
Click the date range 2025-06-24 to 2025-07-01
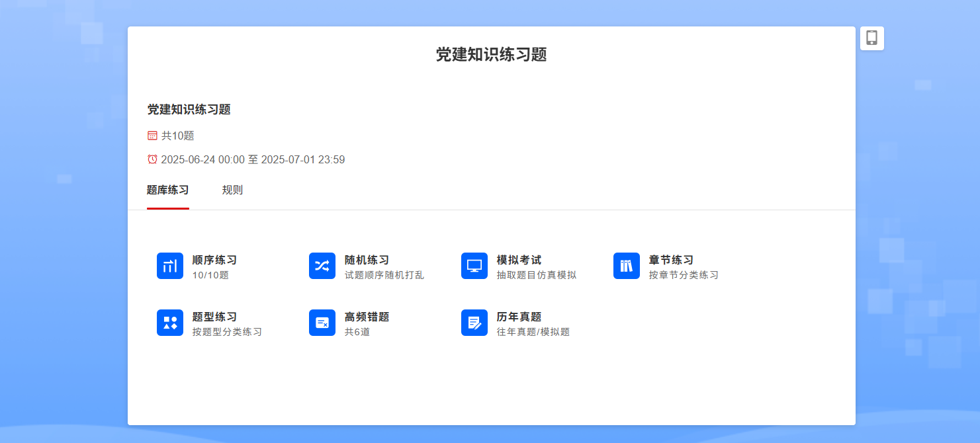click(x=253, y=159)
